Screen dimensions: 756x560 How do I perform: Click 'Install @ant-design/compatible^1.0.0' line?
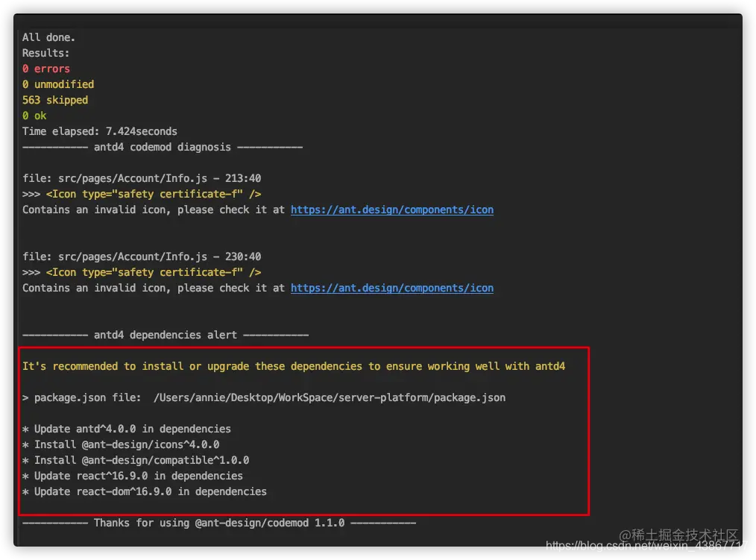point(136,460)
